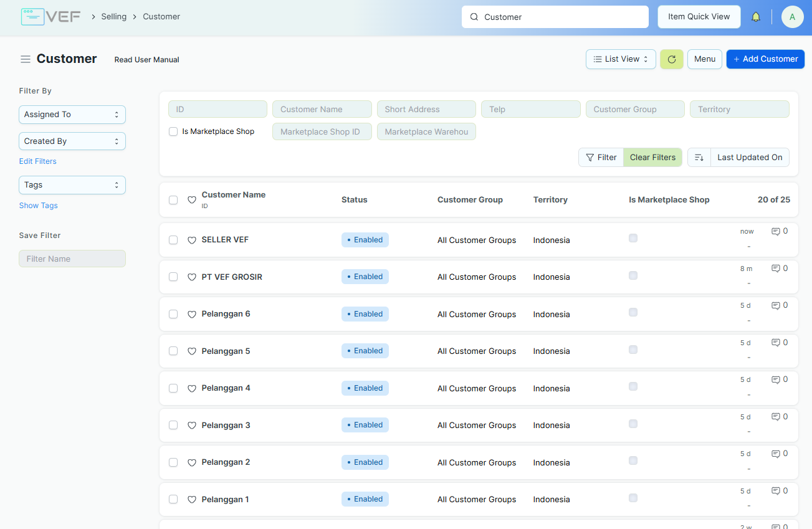
Task: Like the Pelanggan 2 heart icon
Action: pyautogui.click(x=192, y=462)
